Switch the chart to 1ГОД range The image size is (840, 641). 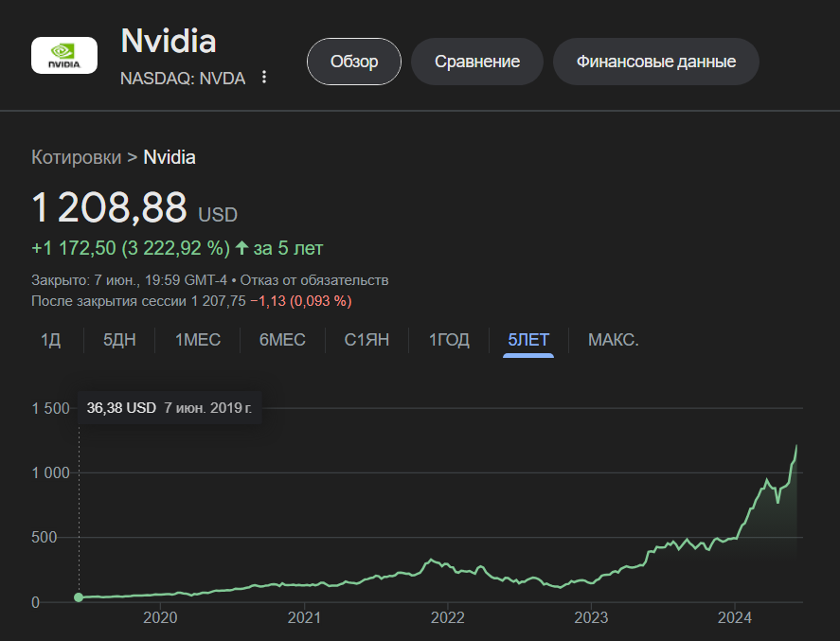click(449, 340)
